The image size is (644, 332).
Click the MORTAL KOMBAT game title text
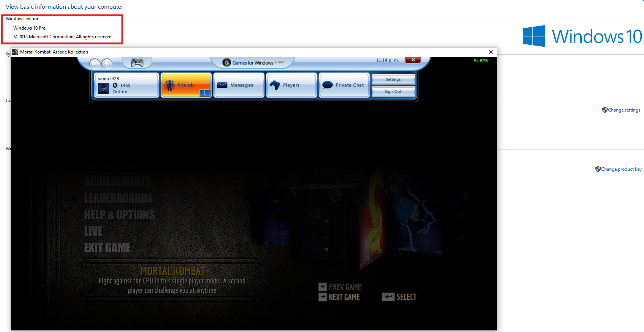(173, 271)
